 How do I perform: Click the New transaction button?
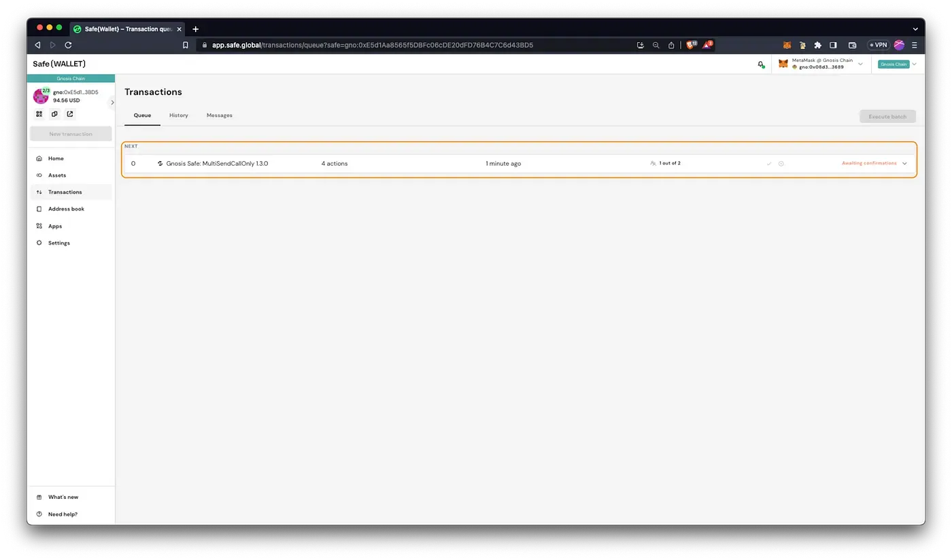pos(71,134)
